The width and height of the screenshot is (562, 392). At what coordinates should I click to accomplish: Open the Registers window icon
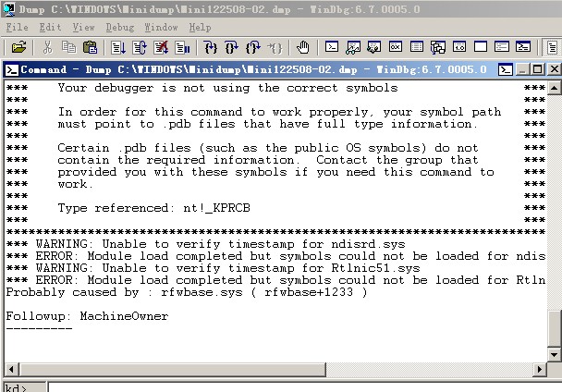(396, 47)
